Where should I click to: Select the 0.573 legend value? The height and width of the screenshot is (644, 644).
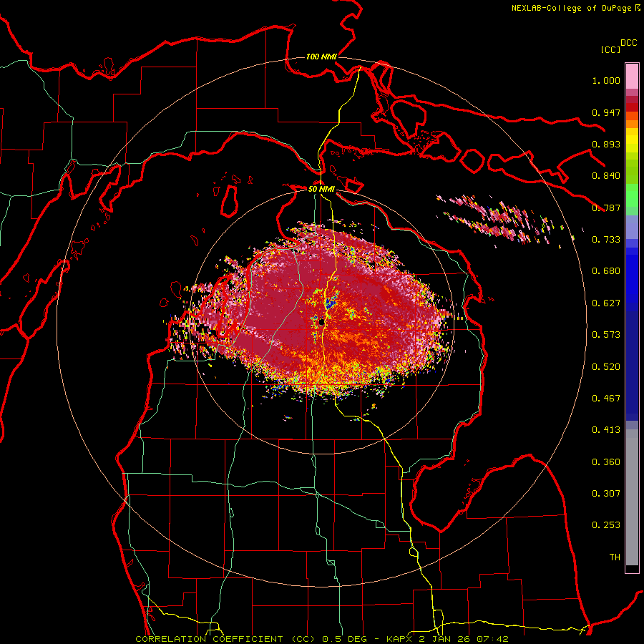(606, 335)
